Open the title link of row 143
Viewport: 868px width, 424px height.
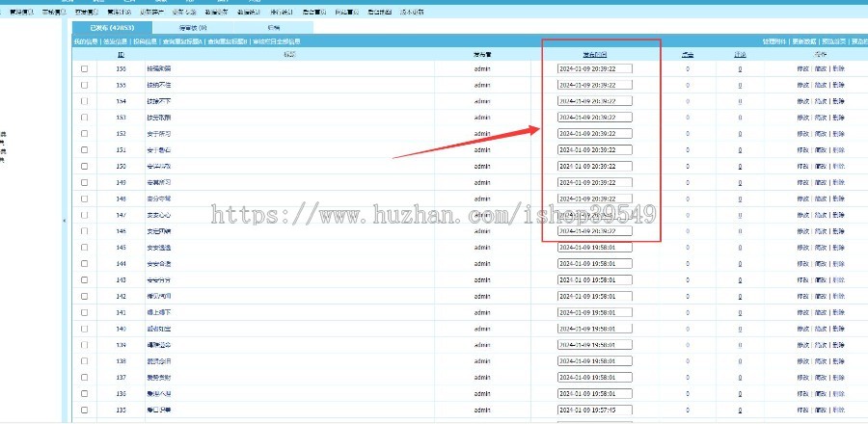(159, 279)
